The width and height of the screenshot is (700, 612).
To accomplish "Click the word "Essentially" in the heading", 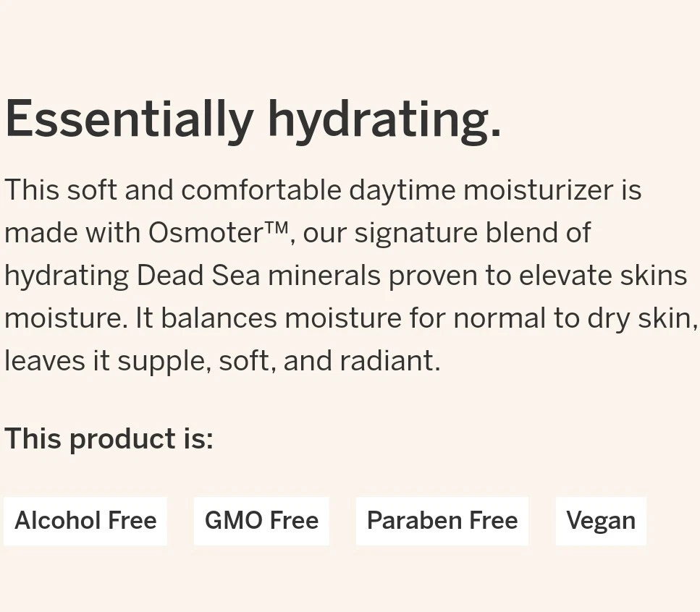I will [129, 119].
